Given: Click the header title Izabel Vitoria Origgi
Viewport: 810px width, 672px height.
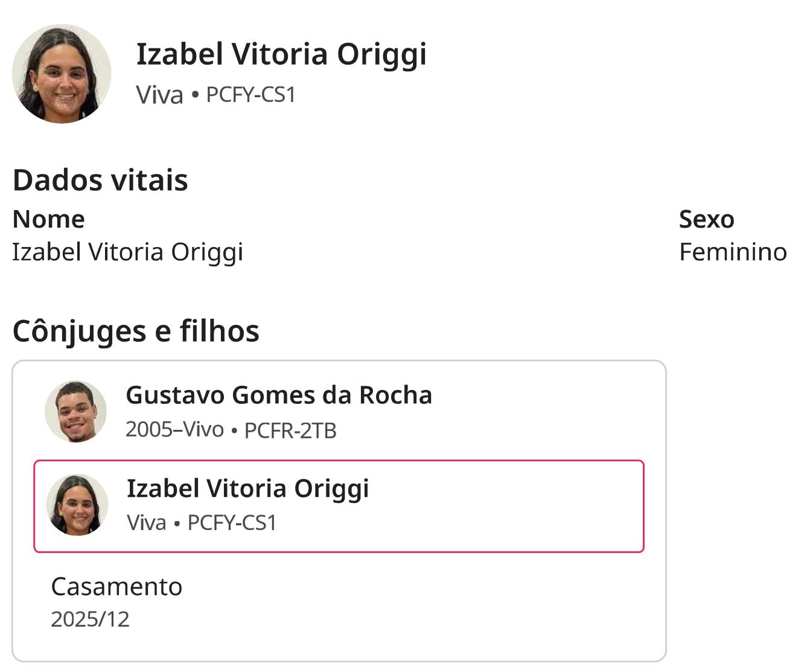Looking at the screenshot, I should pyautogui.click(x=281, y=54).
